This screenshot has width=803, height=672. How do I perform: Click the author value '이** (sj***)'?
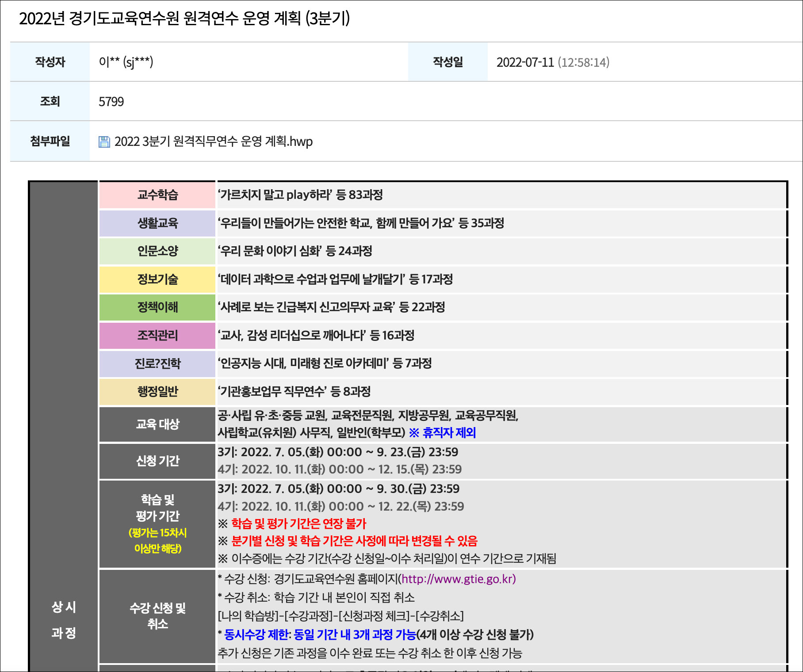point(126,62)
